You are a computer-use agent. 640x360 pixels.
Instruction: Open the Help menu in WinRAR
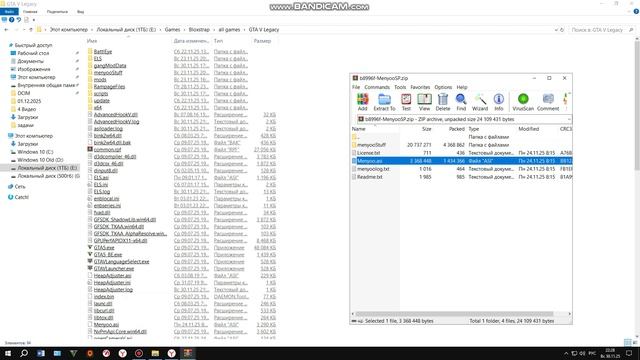[x=462, y=87]
